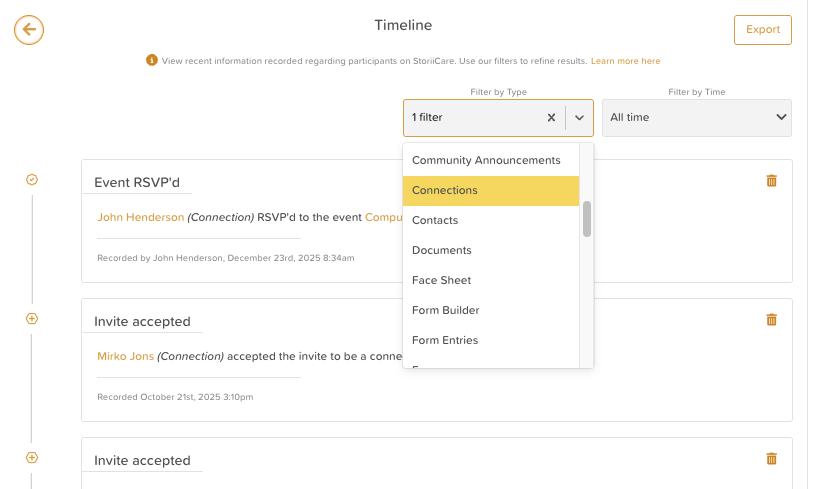Click the filter list scrollbar thumb

tap(587, 219)
